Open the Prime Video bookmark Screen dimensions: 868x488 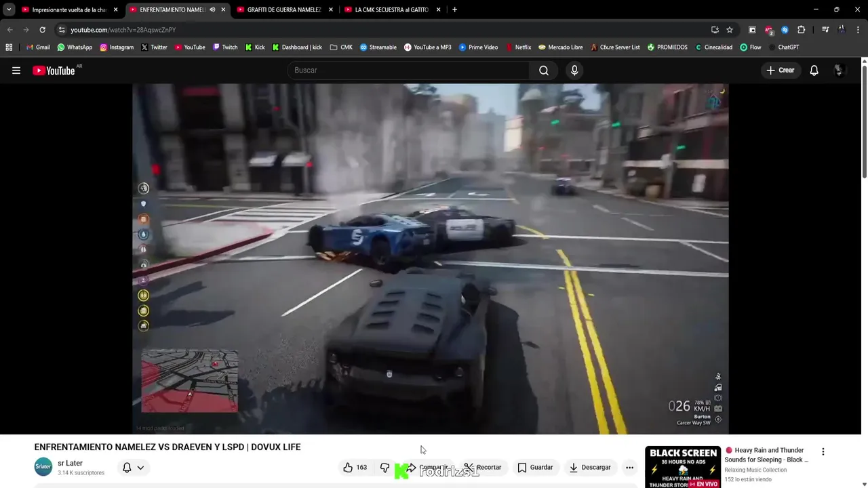[478, 47]
